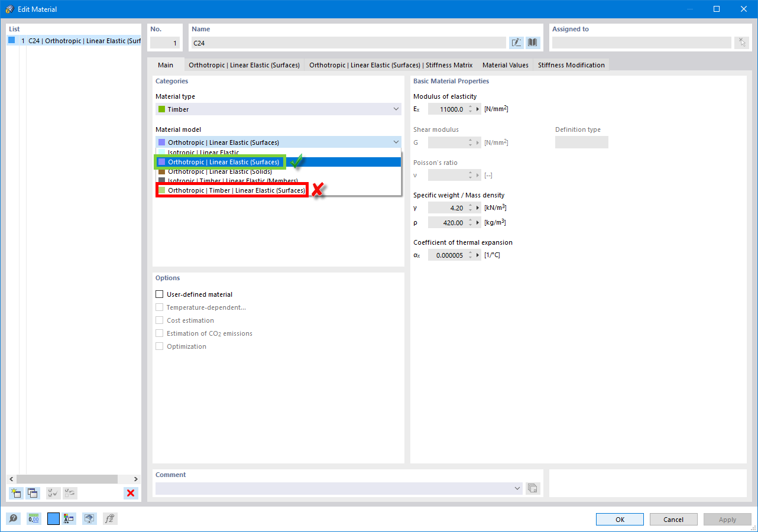Select Isotropic | Timber | Linear Elastic (Members)
The width and height of the screenshot is (758, 532).
click(x=278, y=181)
